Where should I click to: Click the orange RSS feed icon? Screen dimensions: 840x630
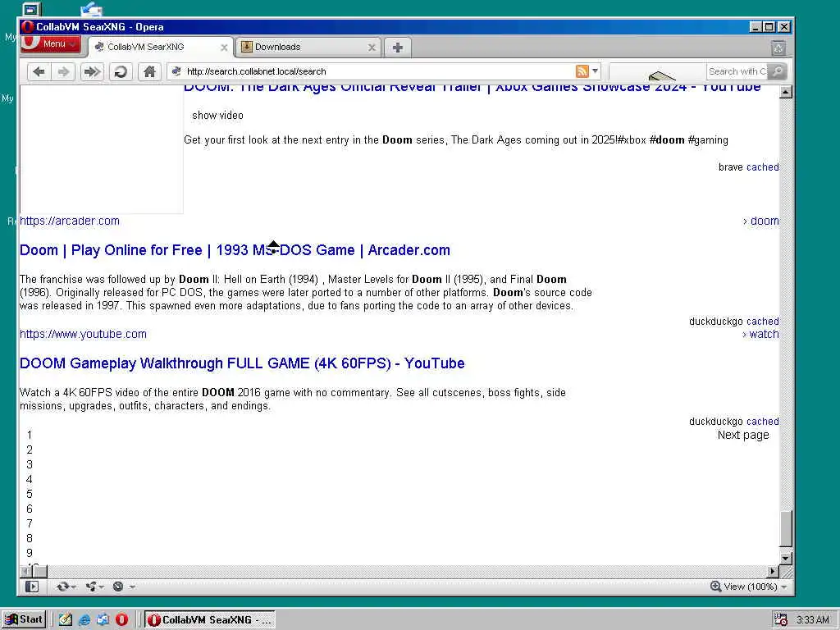coord(582,71)
